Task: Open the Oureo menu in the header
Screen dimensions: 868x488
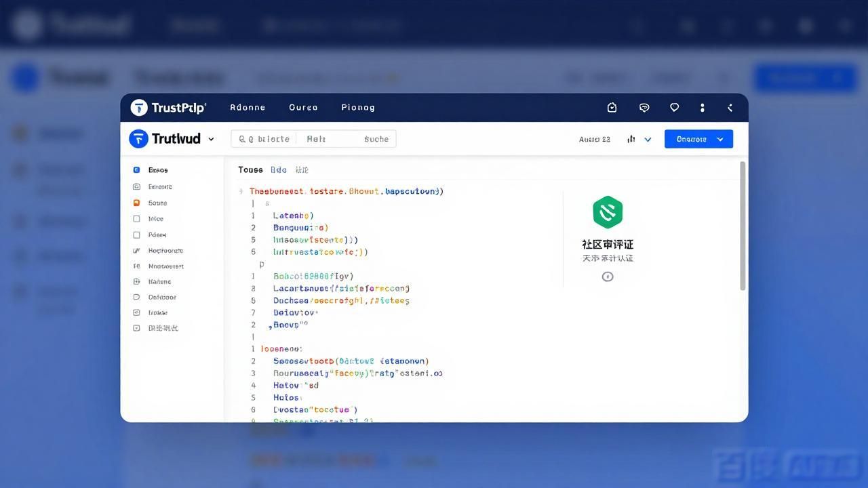Action: pyautogui.click(x=303, y=108)
